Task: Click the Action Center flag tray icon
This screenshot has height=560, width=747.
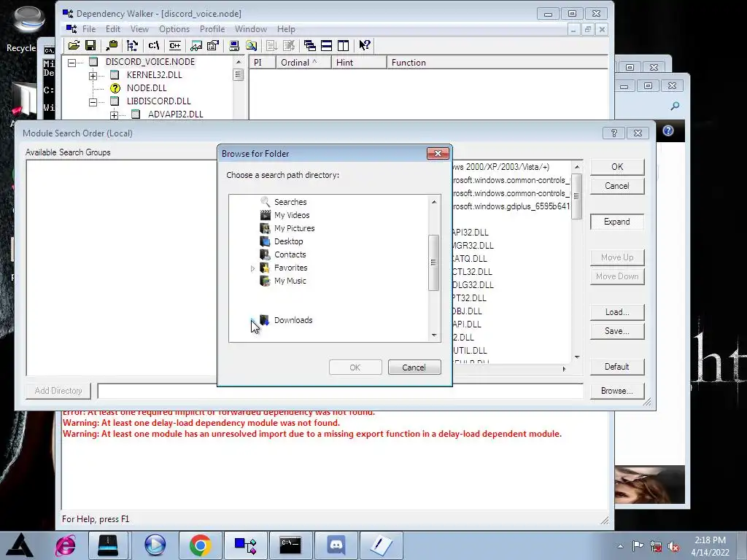Action: coord(638,546)
